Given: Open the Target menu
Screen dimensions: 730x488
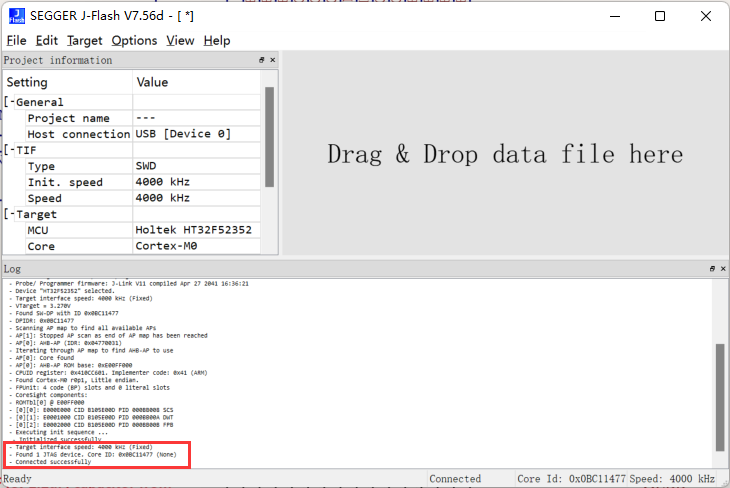Looking at the screenshot, I should click(x=84, y=40).
